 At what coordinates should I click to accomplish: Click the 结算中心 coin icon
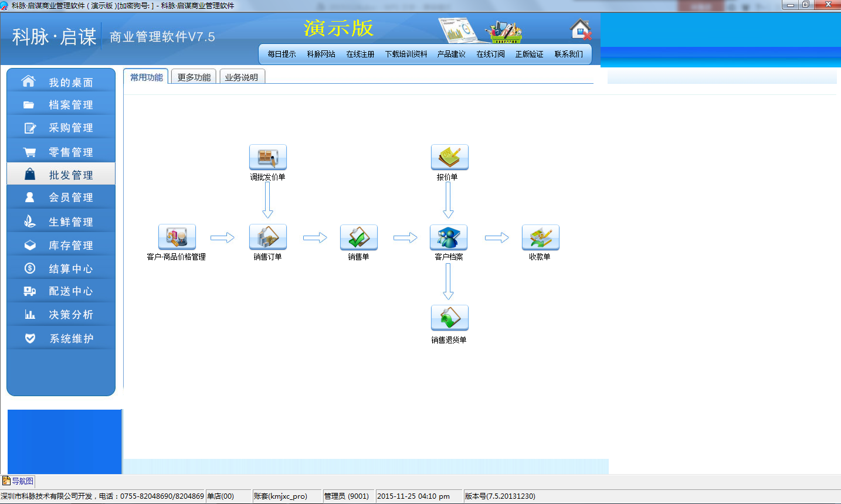(30, 268)
